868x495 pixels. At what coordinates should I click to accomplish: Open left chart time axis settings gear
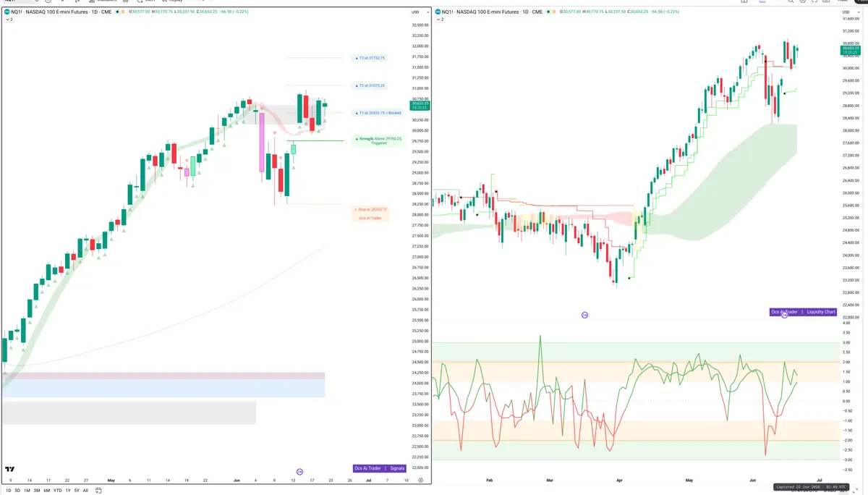tap(420, 480)
